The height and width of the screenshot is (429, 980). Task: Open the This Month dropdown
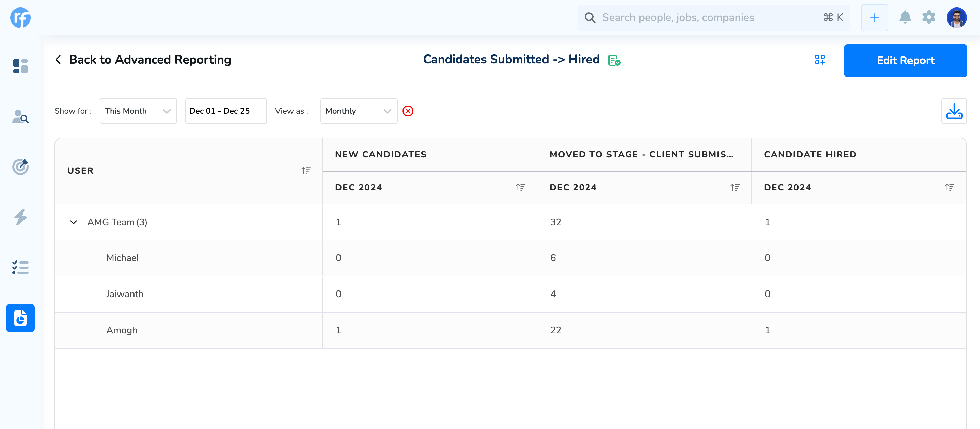click(x=138, y=111)
